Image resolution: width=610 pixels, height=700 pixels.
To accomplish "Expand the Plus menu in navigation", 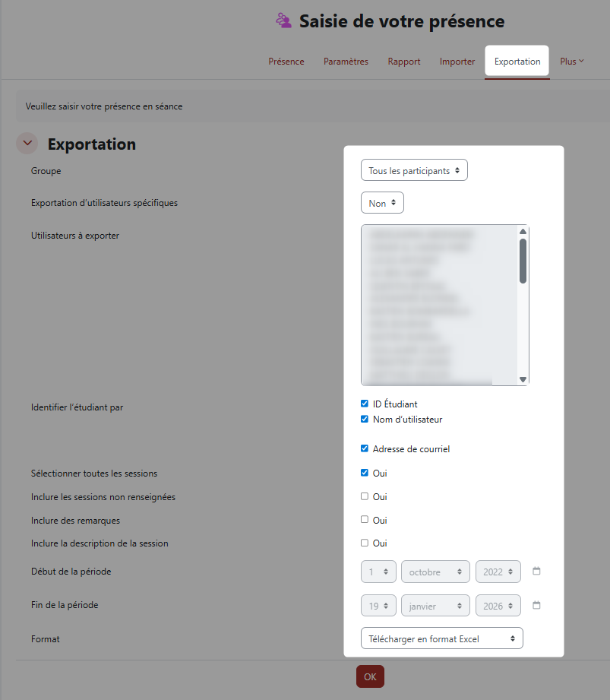I will coord(571,62).
